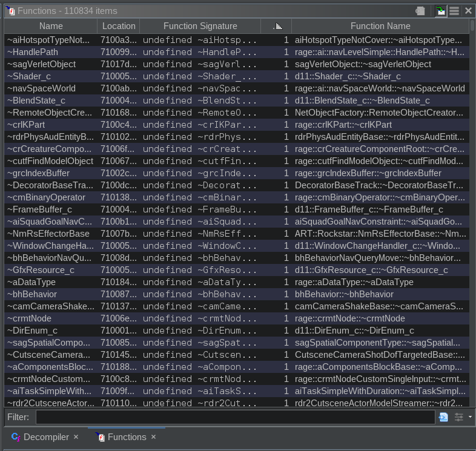Select the ~sagSpatialCompo... row
Viewport: 476px width, 451px height.
pyautogui.click(x=237, y=343)
